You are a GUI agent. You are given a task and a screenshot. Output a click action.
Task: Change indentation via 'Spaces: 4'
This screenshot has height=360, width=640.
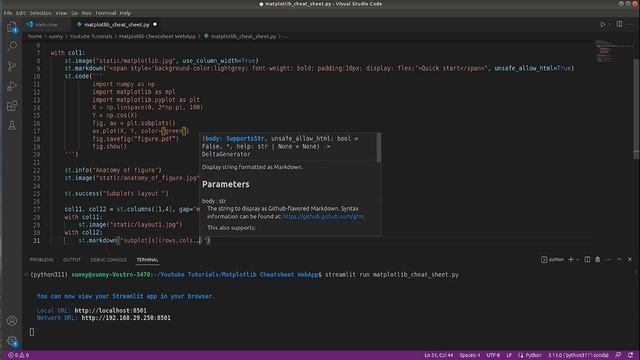[470, 355]
